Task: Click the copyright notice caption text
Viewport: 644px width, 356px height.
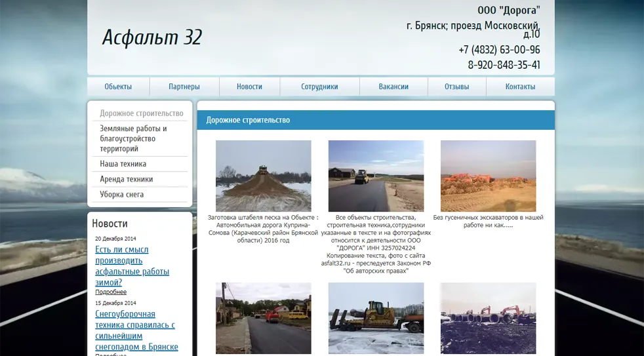Action: click(376, 244)
